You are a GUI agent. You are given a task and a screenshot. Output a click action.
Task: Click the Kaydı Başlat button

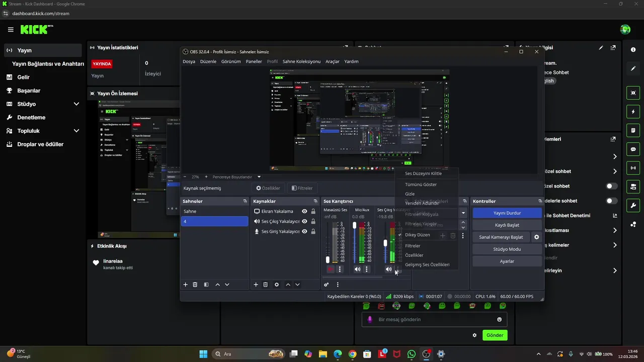507,225
